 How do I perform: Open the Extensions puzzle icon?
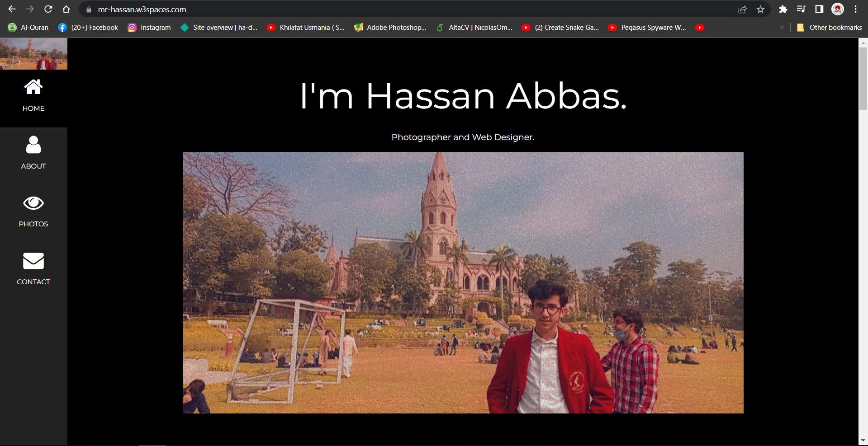click(x=783, y=9)
